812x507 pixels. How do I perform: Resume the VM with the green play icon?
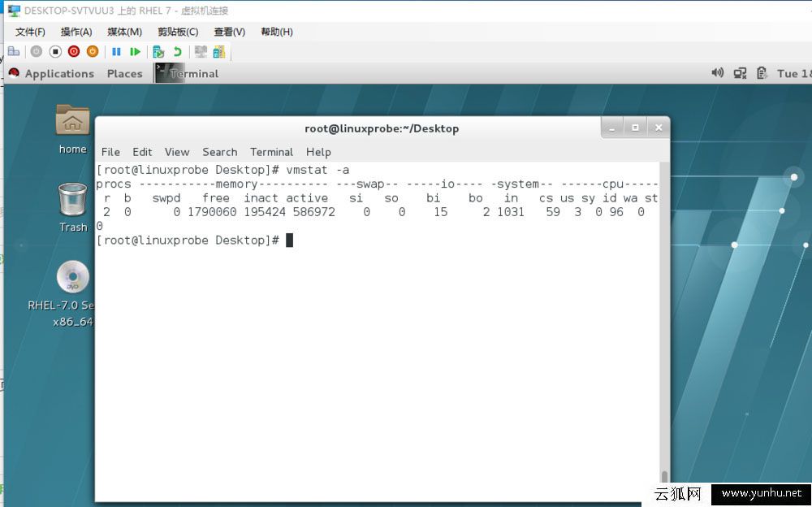point(135,50)
